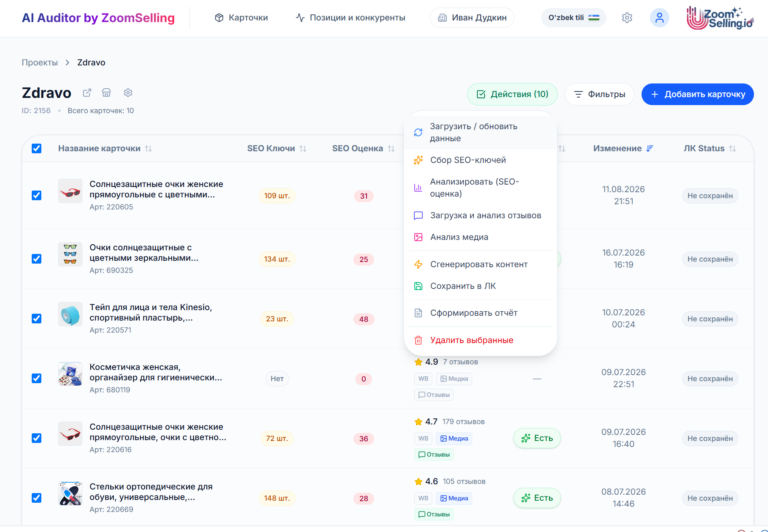This screenshot has width=768, height=532.
Task: Select Анализ медиа menu entry
Action: [x=481, y=237]
